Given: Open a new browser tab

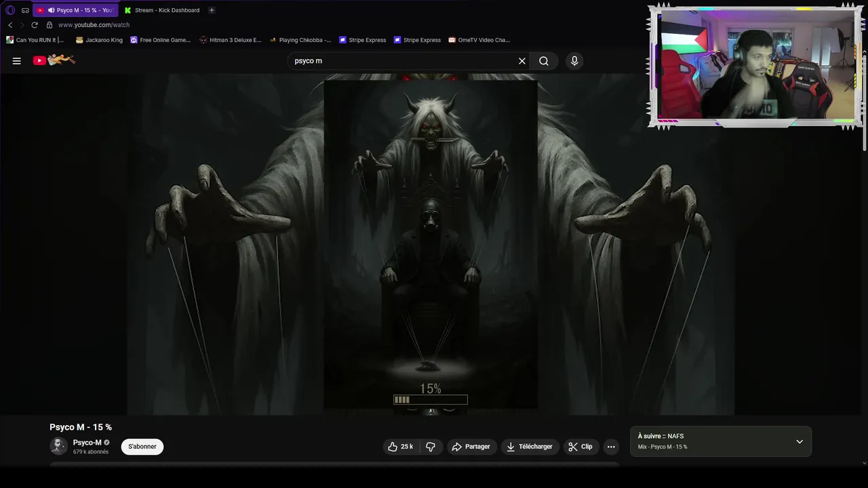Looking at the screenshot, I should coord(212,10).
